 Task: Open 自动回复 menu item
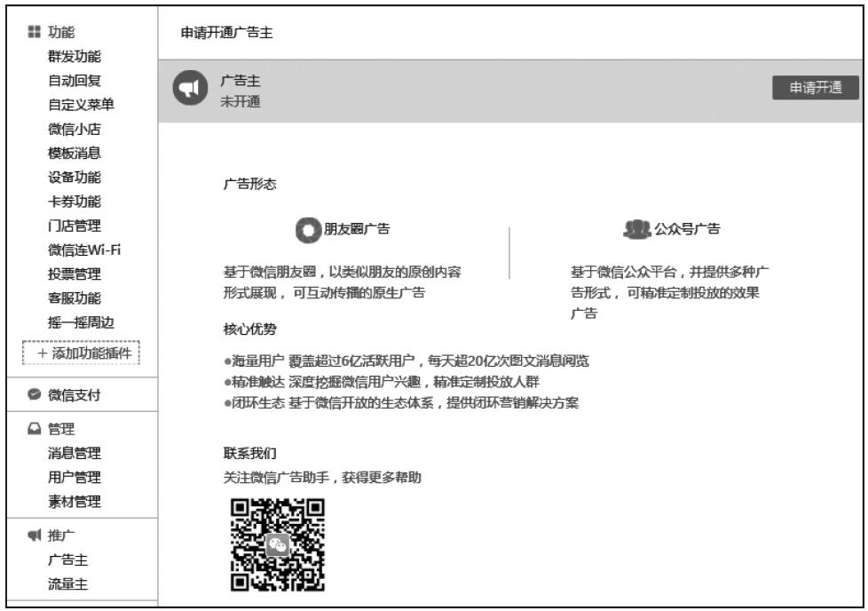point(75,81)
